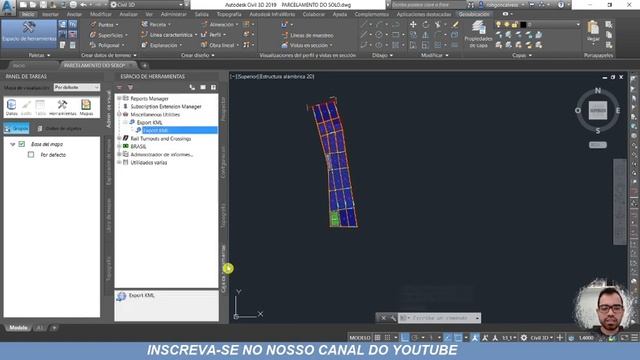Viewport: 640px width, 360px height.
Task: Open the Puntos tool
Action: click(104, 24)
